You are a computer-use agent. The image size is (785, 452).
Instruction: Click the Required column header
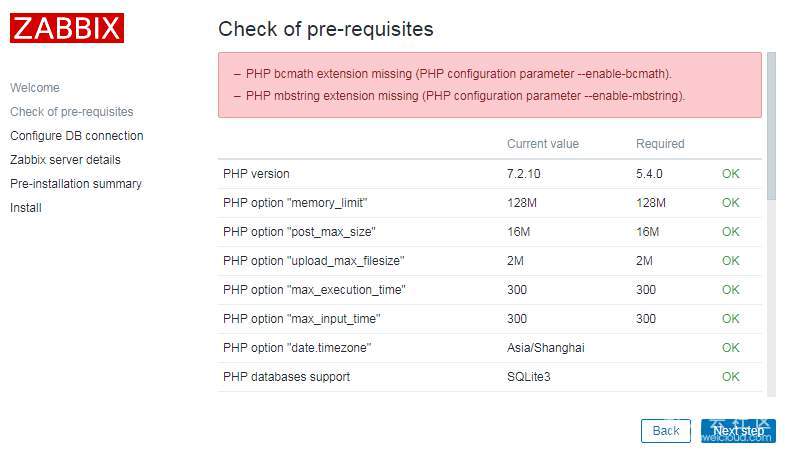pyautogui.click(x=660, y=144)
